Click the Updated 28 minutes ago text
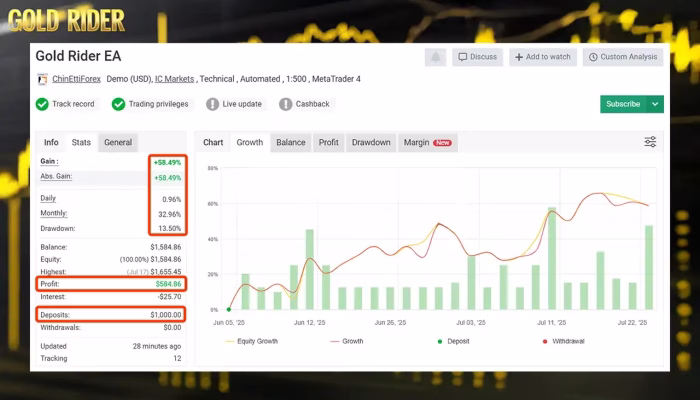The image size is (700, 400). click(x=157, y=346)
